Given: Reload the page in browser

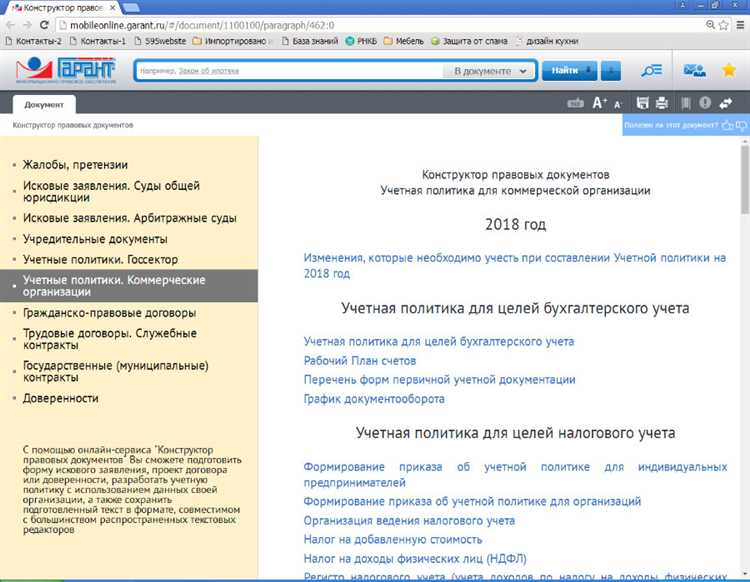Looking at the screenshot, I should point(44,25).
